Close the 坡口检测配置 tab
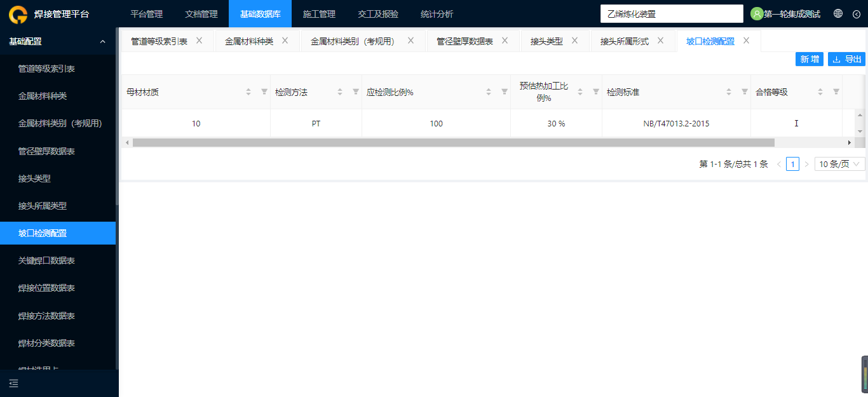Screen dimensions: 868x397 click(746, 41)
